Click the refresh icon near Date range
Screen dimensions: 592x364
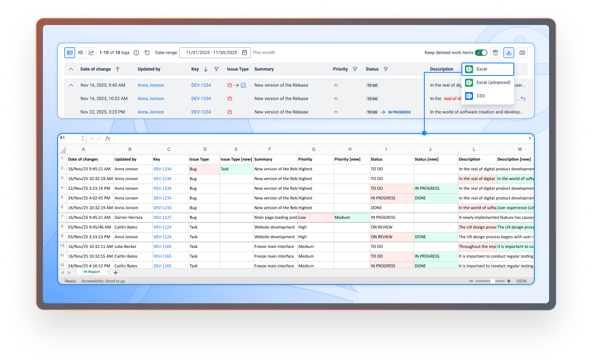click(x=147, y=53)
